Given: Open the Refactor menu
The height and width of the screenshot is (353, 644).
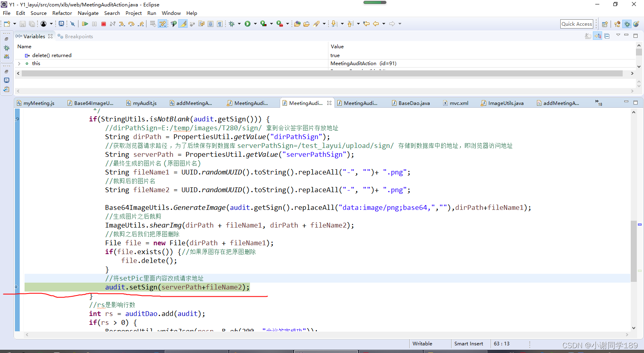Looking at the screenshot, I should pyautogui.click(x=62, y=13).
